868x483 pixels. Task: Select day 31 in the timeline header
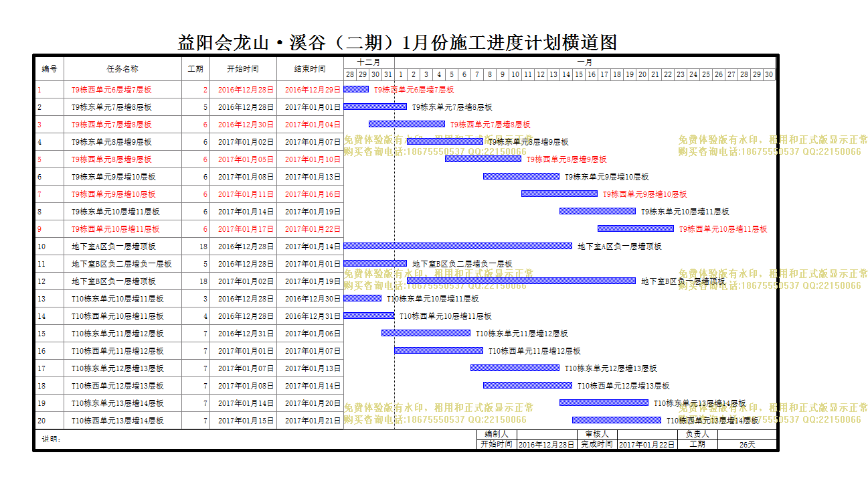(x=388, y=74)
